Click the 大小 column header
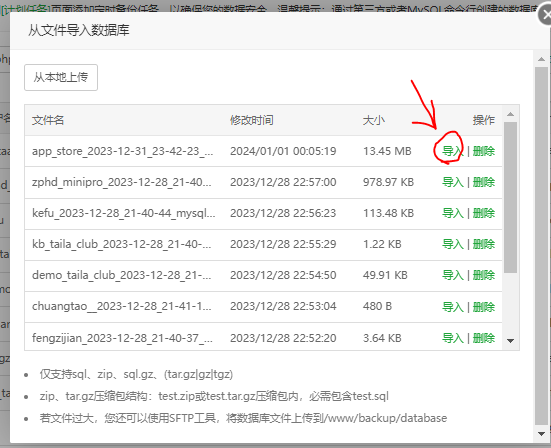The image size is (551, 448). [x=374, y=121]
